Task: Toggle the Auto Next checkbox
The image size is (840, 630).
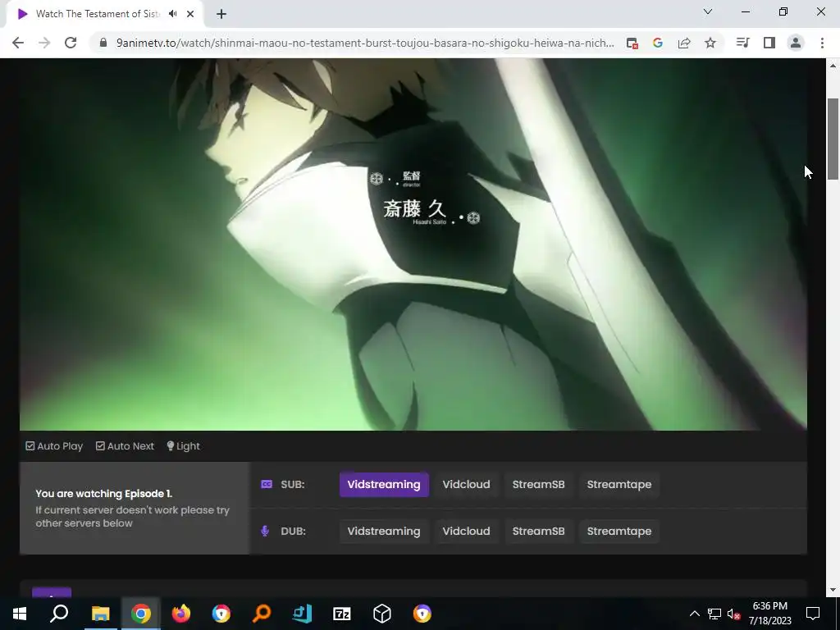Action: point(125,446)
